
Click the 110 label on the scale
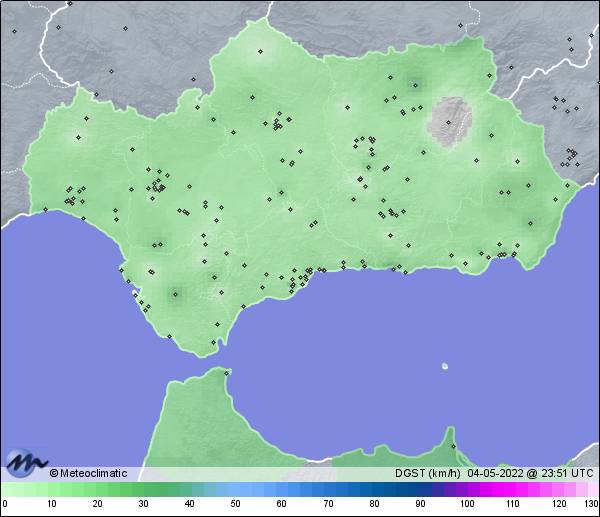point(513,504)
